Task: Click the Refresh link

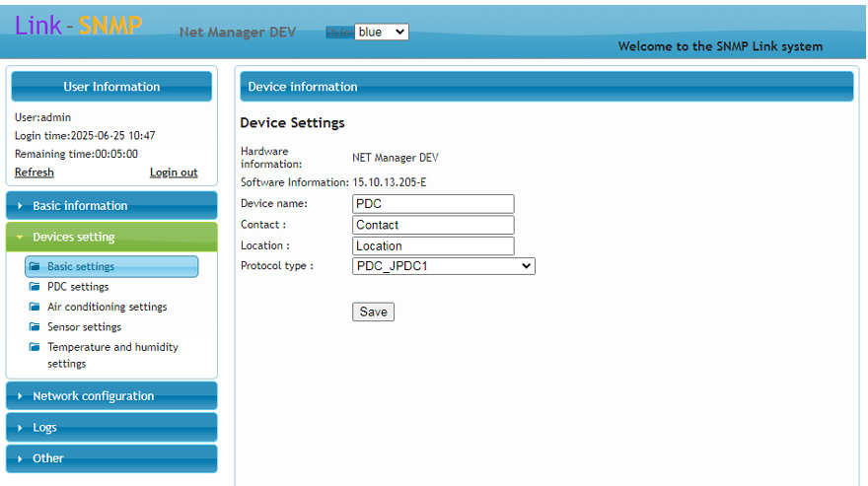Action: tap(35, 173)
